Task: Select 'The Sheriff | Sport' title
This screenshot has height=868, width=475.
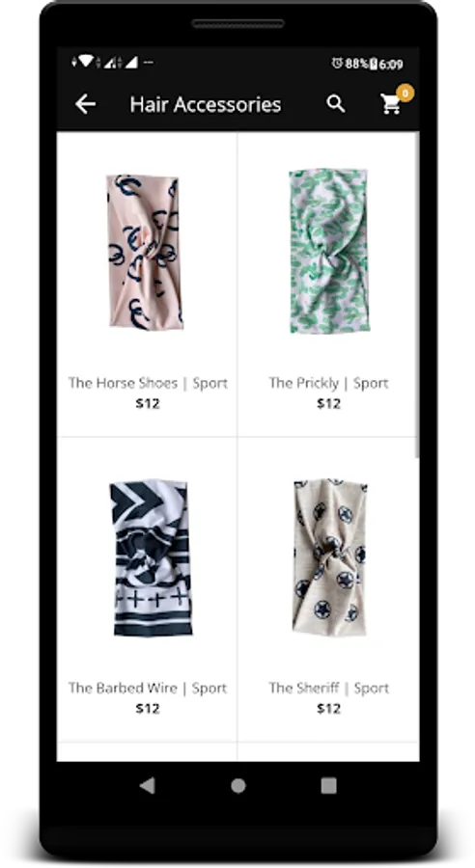Action: point(328,688)
